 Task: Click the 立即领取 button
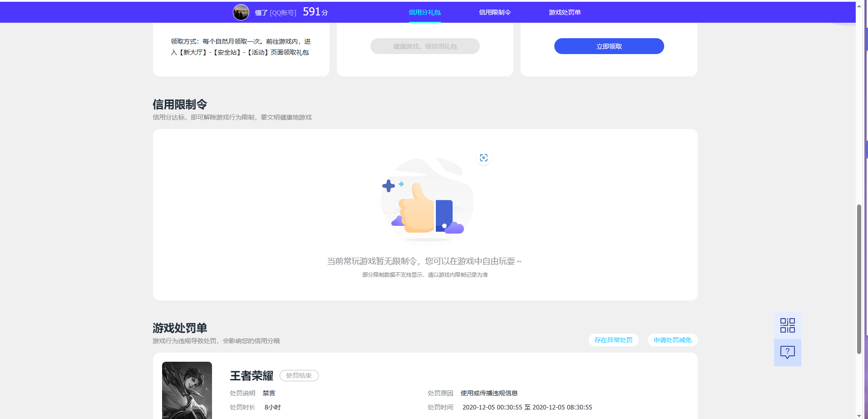pyautogui.click(x=609, y=46)
